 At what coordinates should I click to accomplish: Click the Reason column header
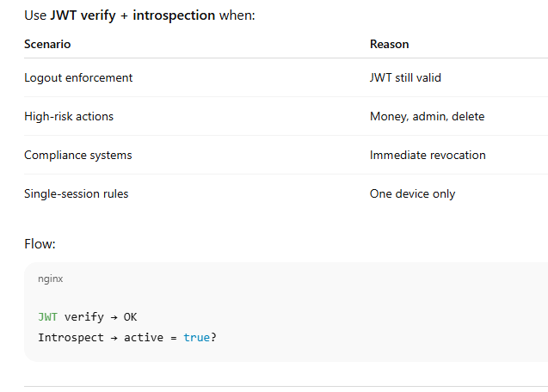pyautogui.click(x=389, y=44)
